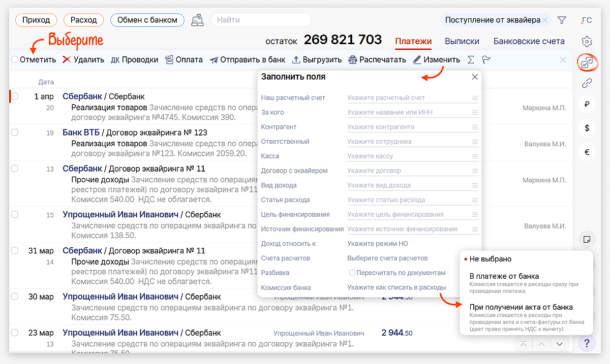Click the link chain sidebar icon
Screen dimensions: 610x364
tap(587, 83)
